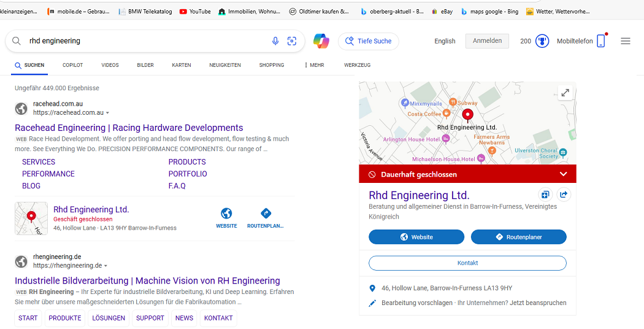Screen dimensions: 644x329
Task: Open dropdown arrow next to rhengineering.de URL
Action: [106, 266]
